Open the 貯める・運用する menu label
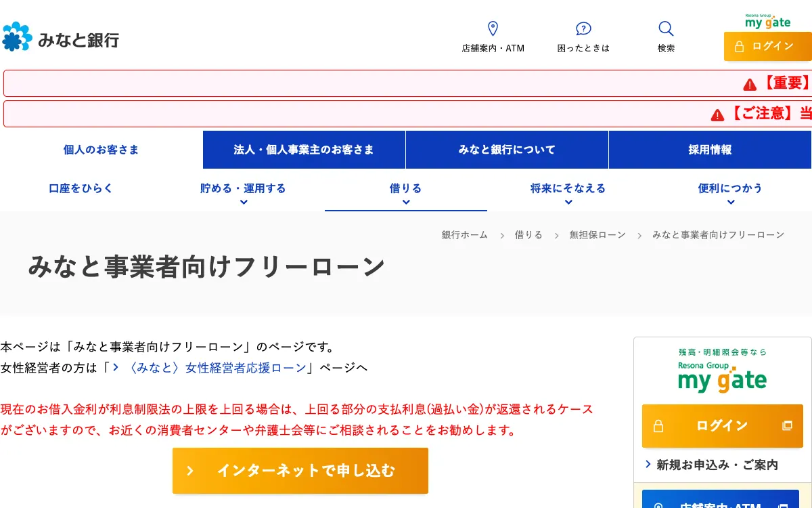 [244, 188]
